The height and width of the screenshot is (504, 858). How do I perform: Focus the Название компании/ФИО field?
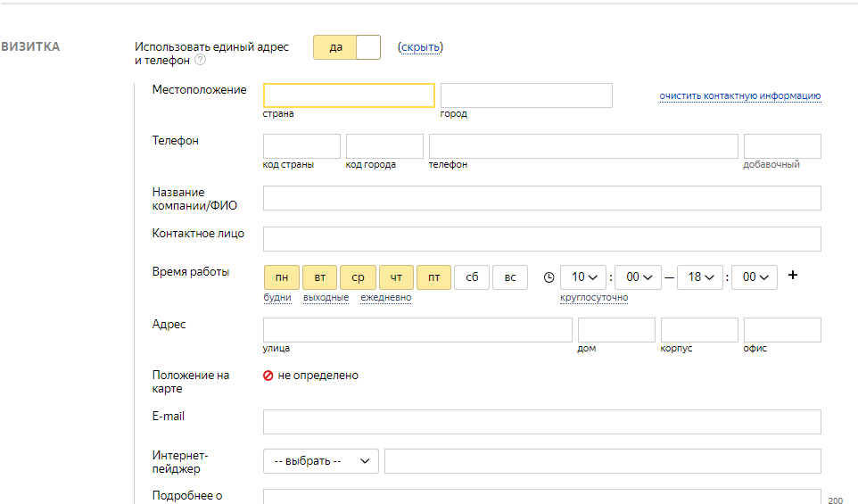pyautogui.click(x=542, y=198)
